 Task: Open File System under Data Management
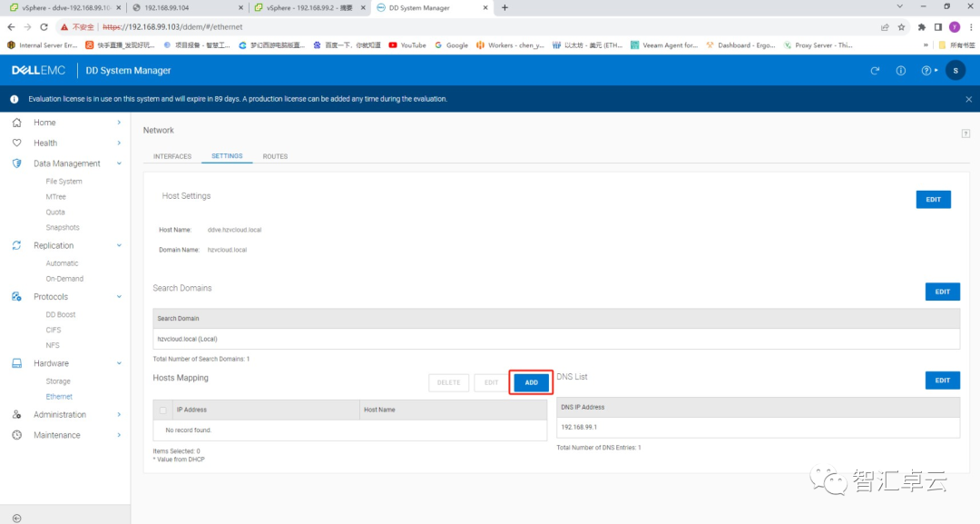coord(64,182)
